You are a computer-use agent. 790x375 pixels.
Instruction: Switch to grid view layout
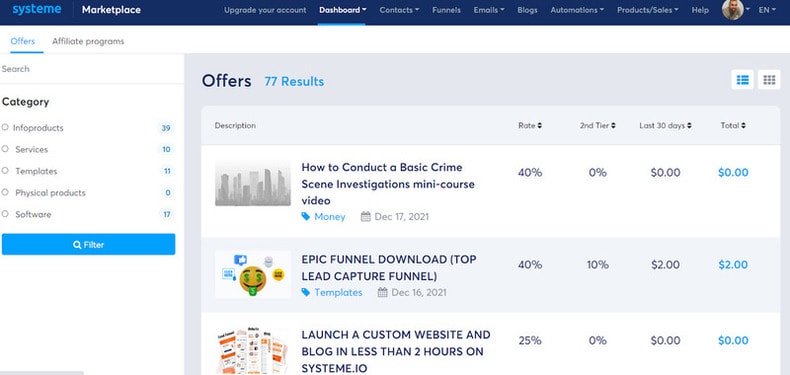point(769,80)
